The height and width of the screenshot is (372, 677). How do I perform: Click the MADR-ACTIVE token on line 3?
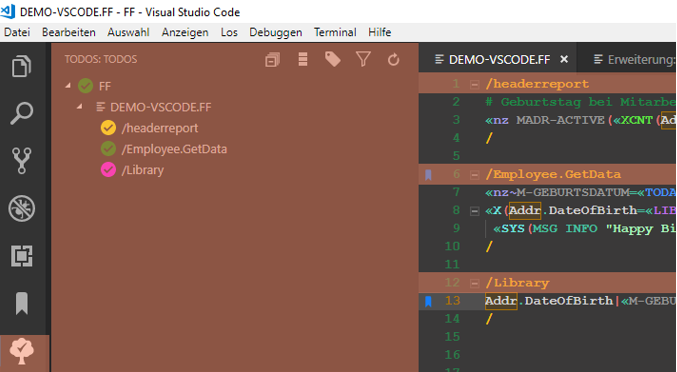point(560,120)
